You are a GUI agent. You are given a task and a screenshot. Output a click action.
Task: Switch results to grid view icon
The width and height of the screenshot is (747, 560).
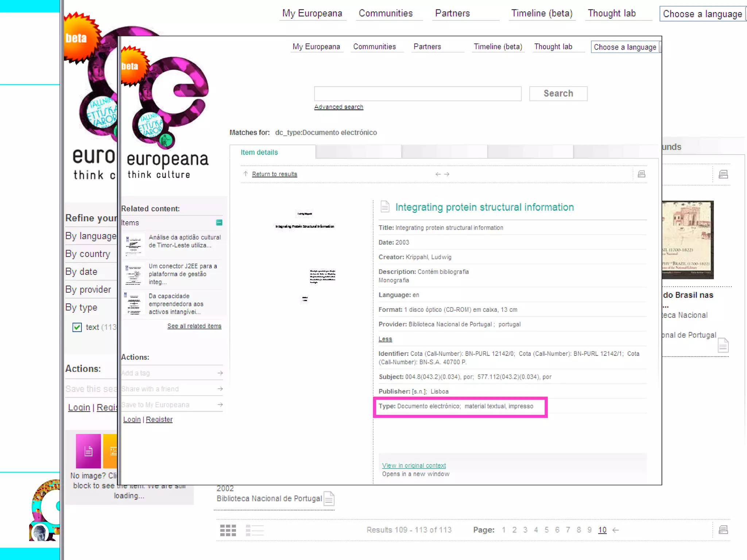pyautogui.click(x=228, y=530)
